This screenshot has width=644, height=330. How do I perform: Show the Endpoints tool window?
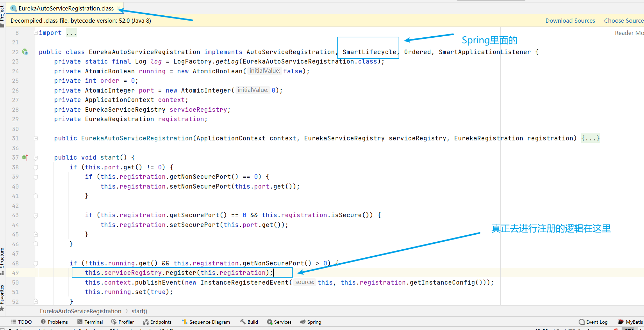157,322
